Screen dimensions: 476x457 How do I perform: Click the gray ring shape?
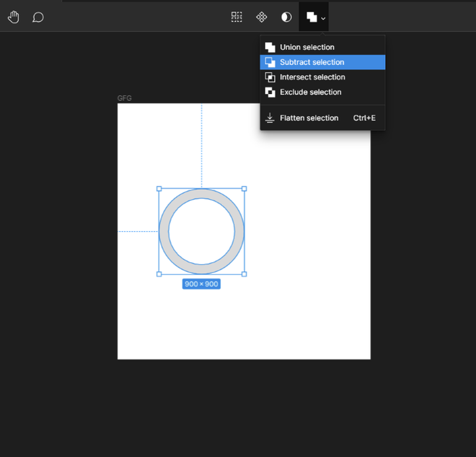[164, 232]
